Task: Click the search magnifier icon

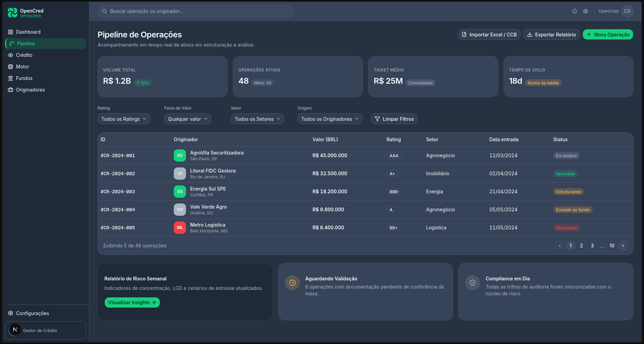Action: pos(104,11)
